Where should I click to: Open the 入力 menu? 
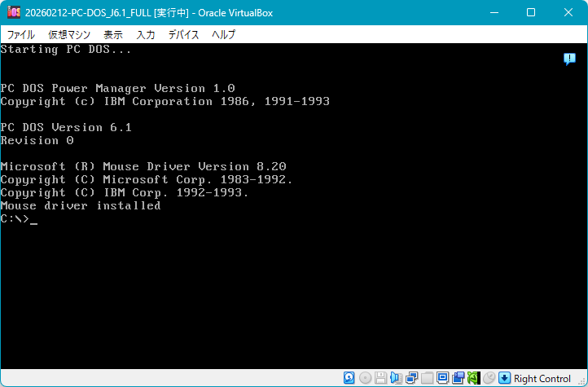click(x=146, y=35)
